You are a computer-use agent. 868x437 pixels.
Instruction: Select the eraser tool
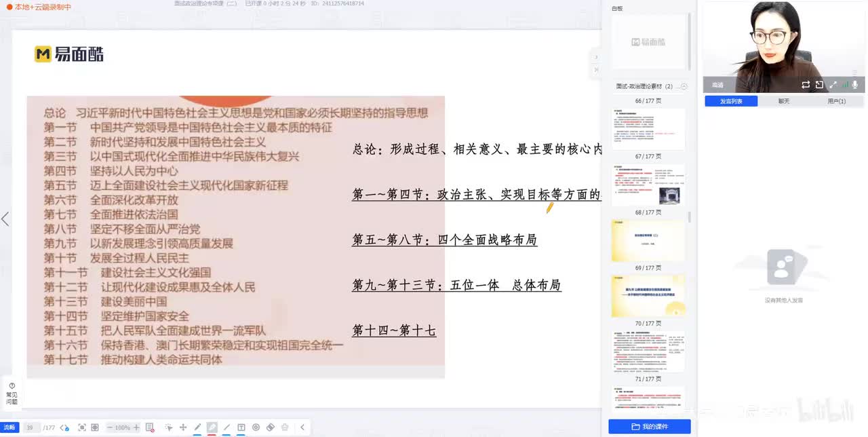click(x=270, y=427)
